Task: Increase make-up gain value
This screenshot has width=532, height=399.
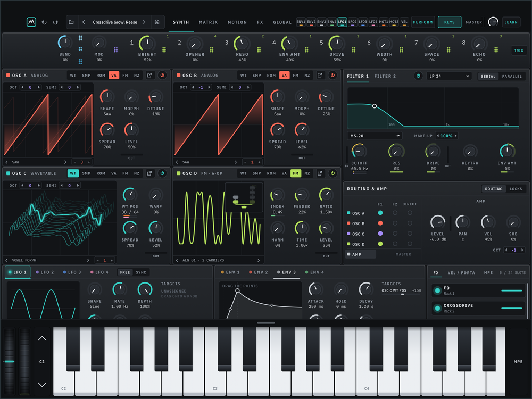Action: tap(456, 136)
